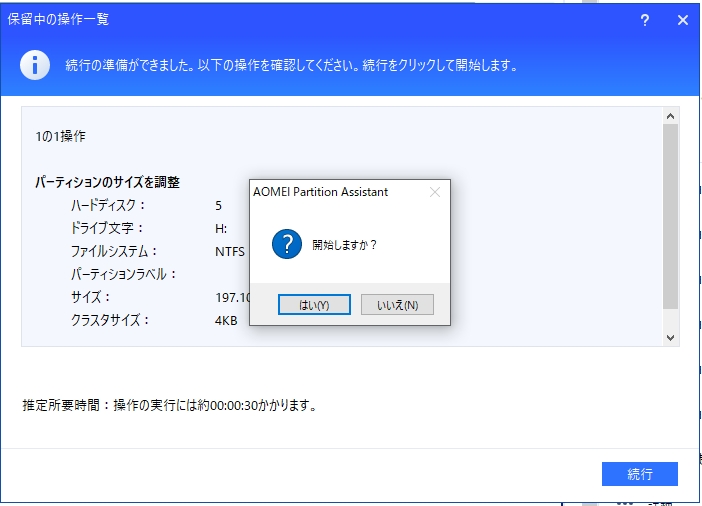The height and width of the screenshot is (506, 702).
Task: Click the scrollbar up arrow in the operations list
Action: [x=670, y=116]
